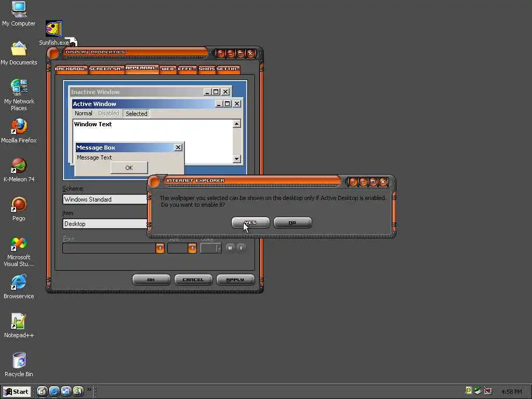This screenshot has height=399, width=532.
Task: Open the Start menu
Action: tap(16, 392)
